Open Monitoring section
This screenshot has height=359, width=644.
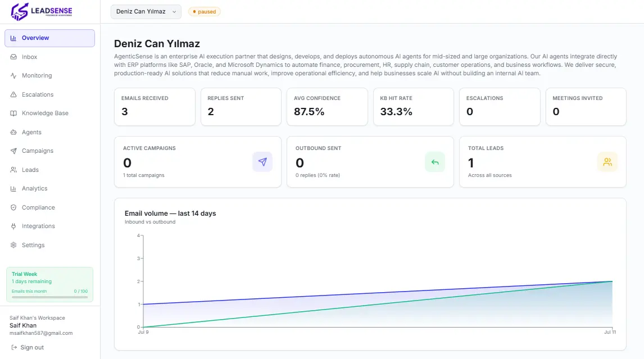click(49, 76)
